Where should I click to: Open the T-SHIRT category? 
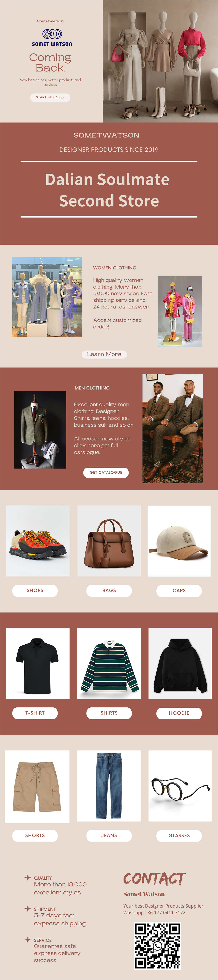click(35, 713)
